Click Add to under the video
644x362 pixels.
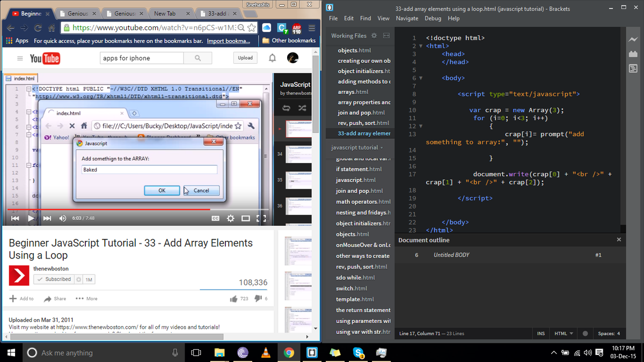coord(21,299)
